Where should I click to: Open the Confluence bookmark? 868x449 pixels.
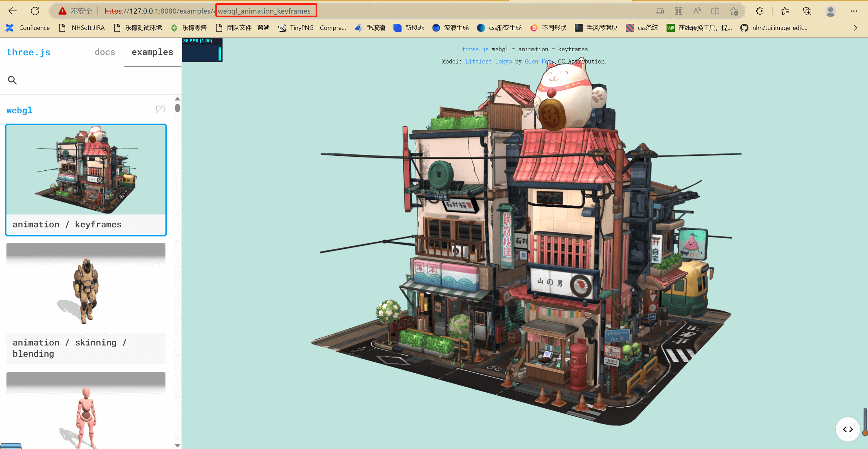[28, 28]
